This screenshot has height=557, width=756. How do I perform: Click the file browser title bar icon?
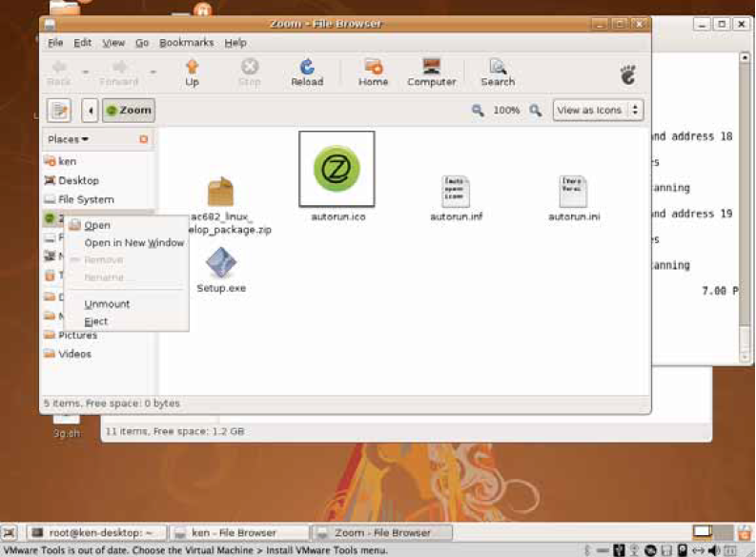pos(51,24)
